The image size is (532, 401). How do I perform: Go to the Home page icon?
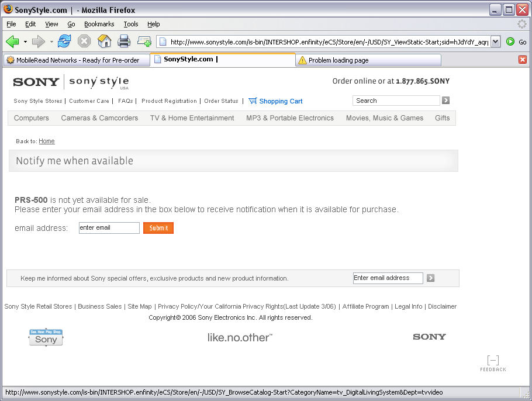pos(105,42)
